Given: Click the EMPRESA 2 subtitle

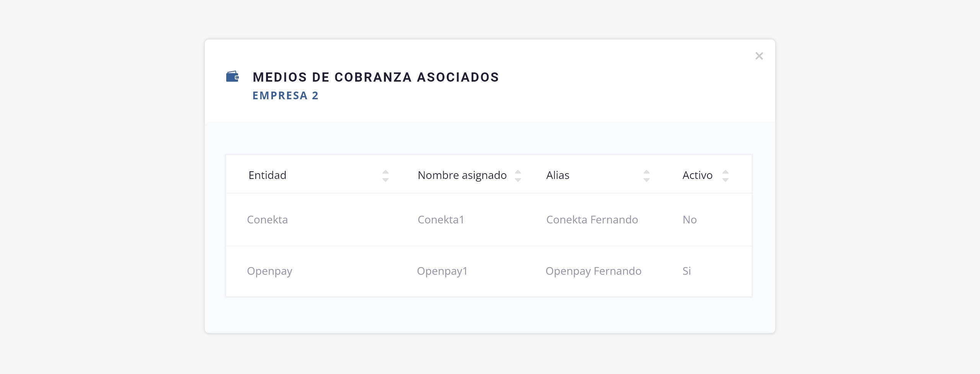Looking at the screenshot, I should 286,95.
